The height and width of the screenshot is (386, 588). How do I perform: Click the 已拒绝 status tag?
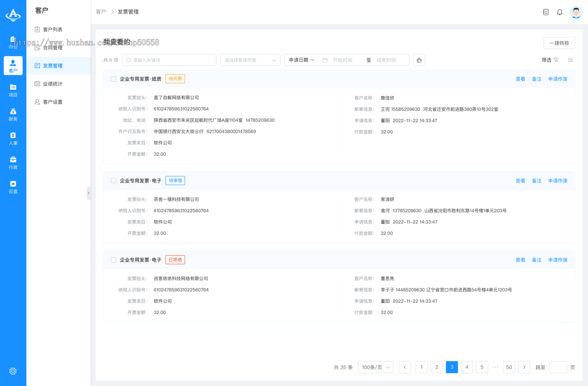point(175,260)
